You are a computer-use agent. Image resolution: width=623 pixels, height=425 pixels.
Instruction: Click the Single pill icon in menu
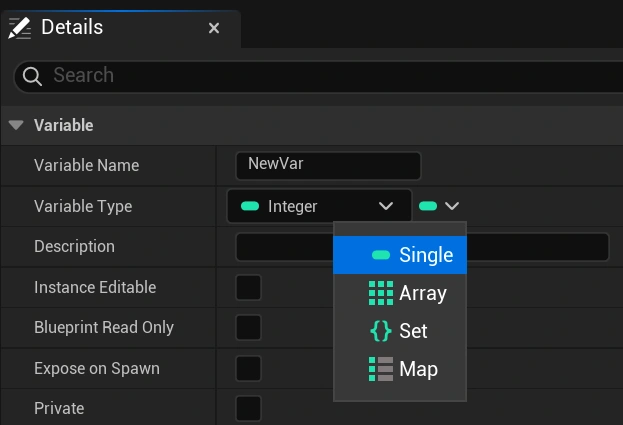(381, 255)
